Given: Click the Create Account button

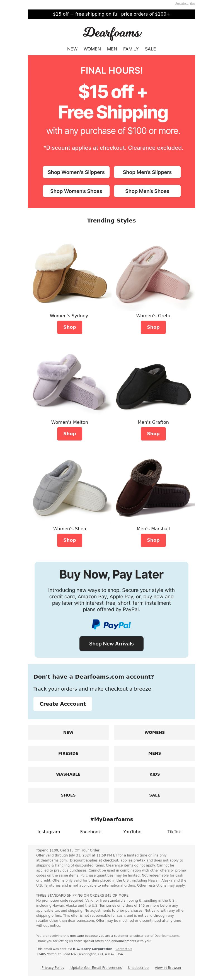Looking at the screenshot, I should tap(63, 704).
